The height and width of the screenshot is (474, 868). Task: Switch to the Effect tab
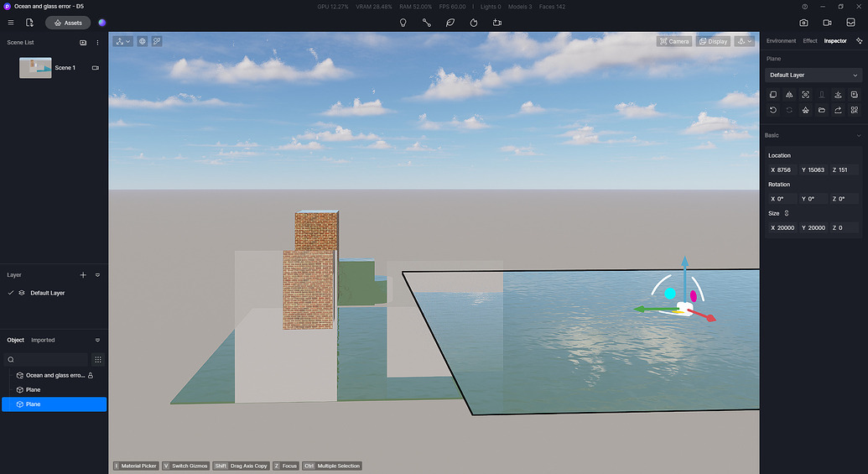click(810, 41)
